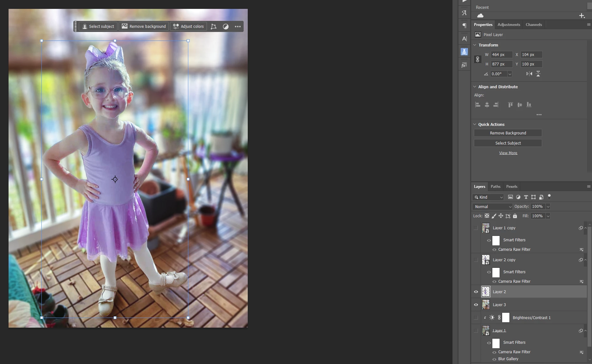
Task: Open the contextual task bar more options
Action: (x=238, y=27)
